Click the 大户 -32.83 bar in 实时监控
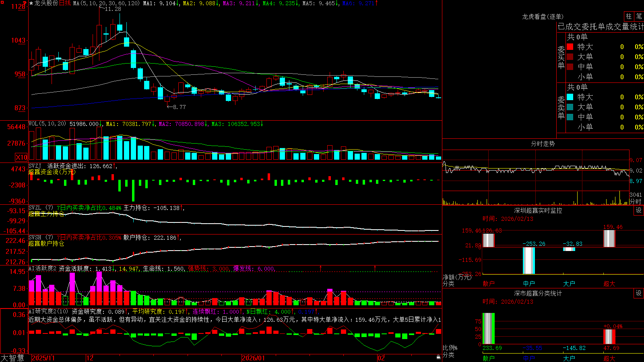This screenshot has height=362, width=644. pos(569,249)
